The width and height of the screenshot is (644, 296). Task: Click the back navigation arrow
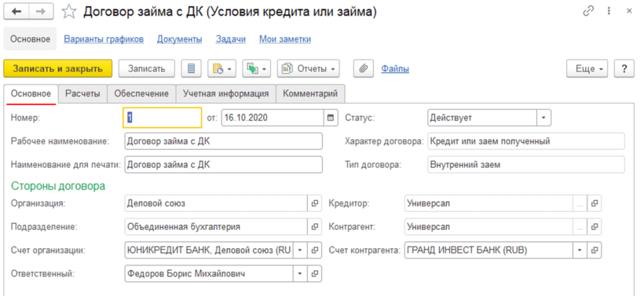(x=17, y=12)
